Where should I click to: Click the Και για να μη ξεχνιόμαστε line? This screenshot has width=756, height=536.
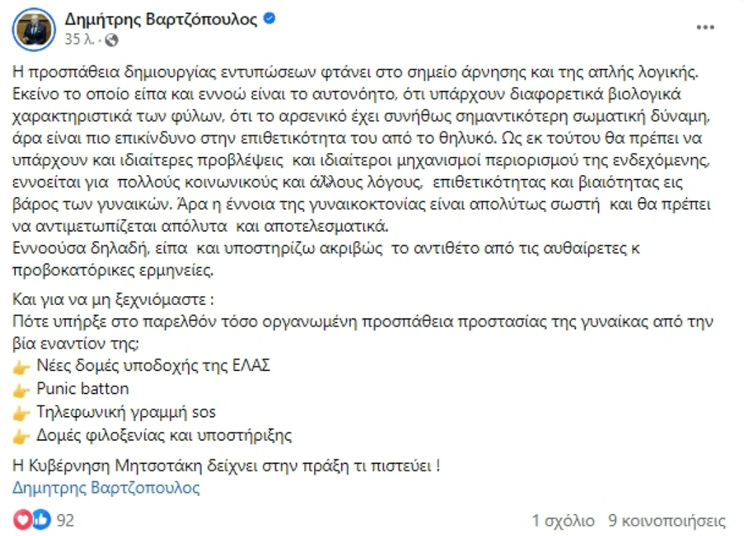[x=114, y=300]
